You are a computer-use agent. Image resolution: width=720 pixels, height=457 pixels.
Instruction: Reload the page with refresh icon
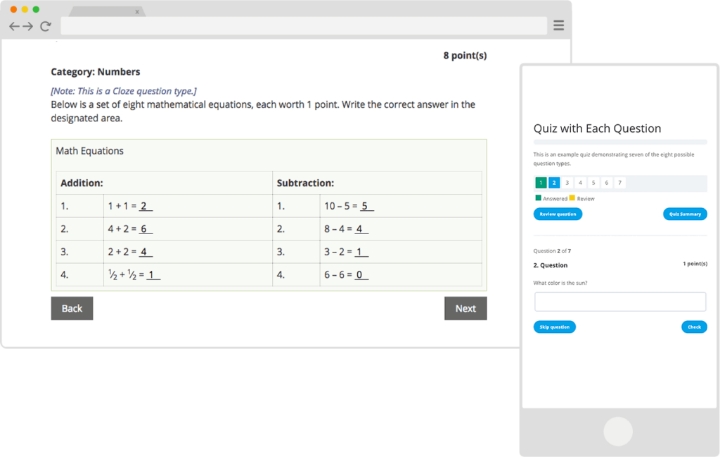point(45,26)
